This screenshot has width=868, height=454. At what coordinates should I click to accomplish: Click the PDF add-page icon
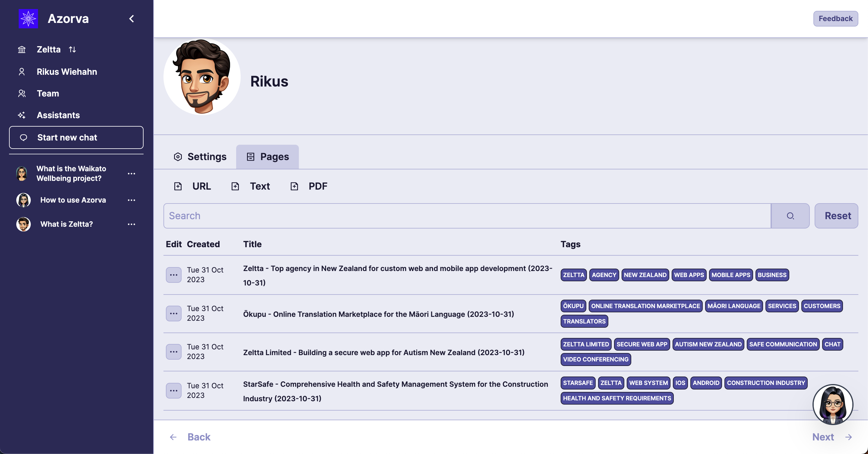[x=294, y=186]
